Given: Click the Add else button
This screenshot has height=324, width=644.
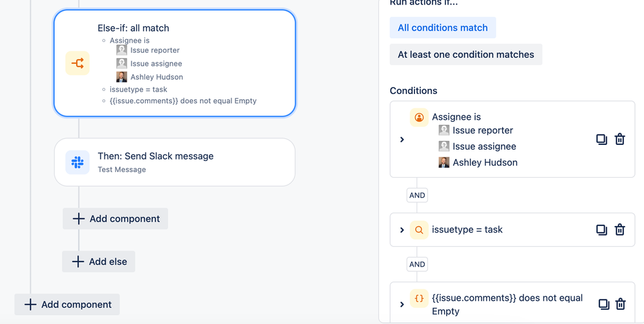Looking at the screenshot, I should point(99,262).
